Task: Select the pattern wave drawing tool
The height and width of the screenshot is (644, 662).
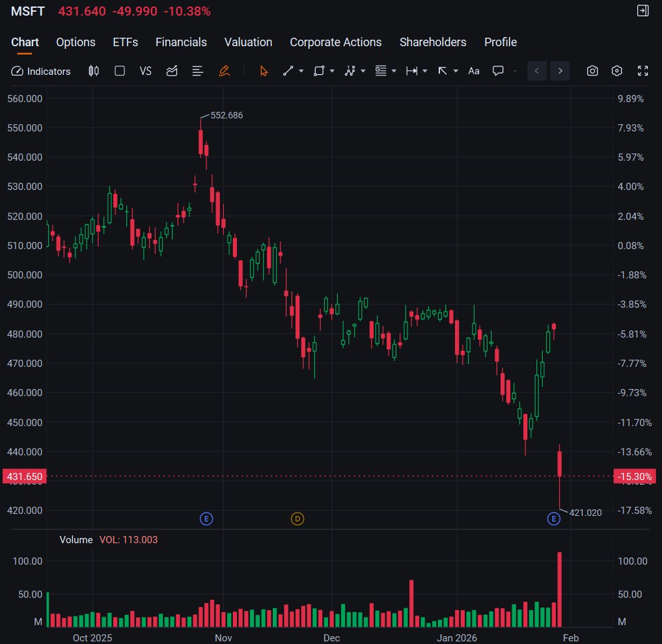Action: [x=350, y=71]
